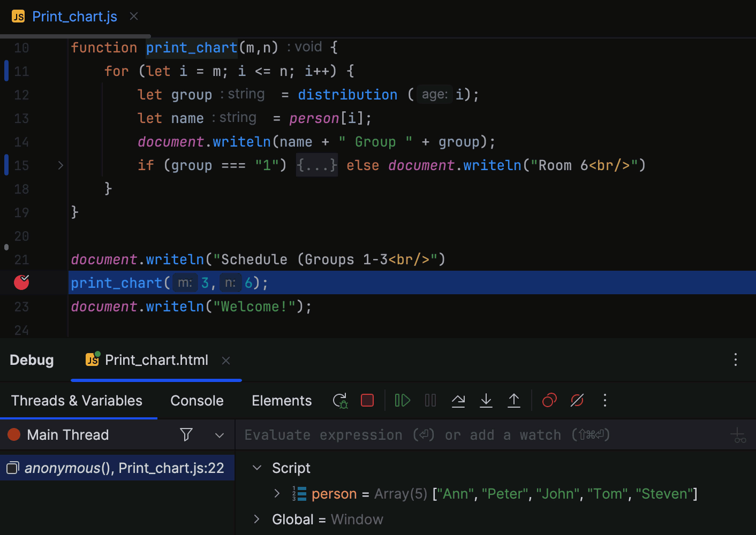
Task: Expand the person array variable
Action: click(x=277, y=493)
